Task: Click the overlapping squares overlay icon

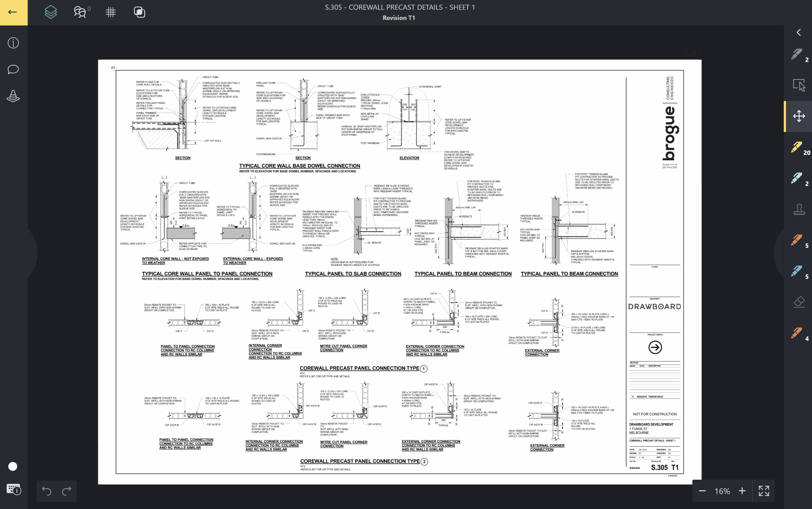Action: [139, 12]
